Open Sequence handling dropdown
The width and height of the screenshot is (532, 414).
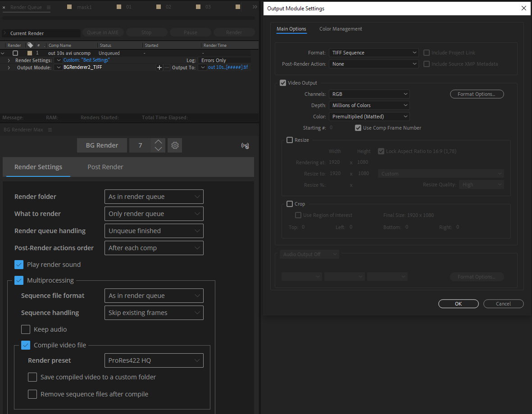click(154, 313)
